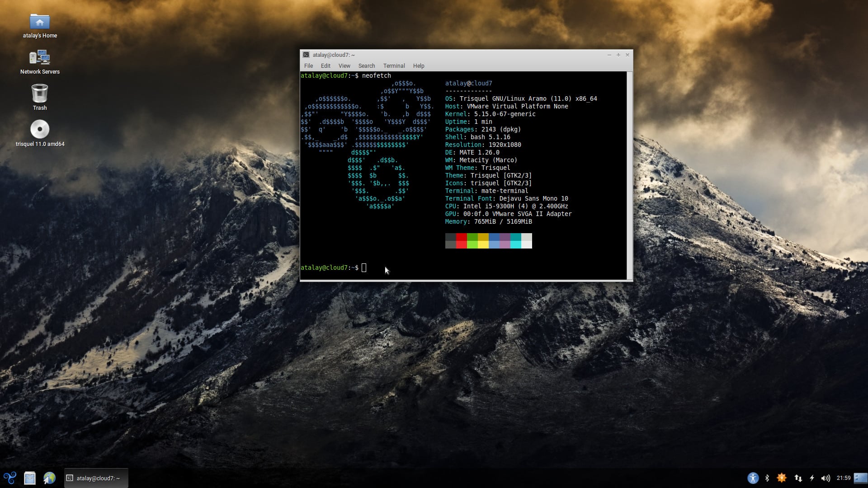Click the terminal's vertical scrollbar
The image size is (868, 488).
630,175
